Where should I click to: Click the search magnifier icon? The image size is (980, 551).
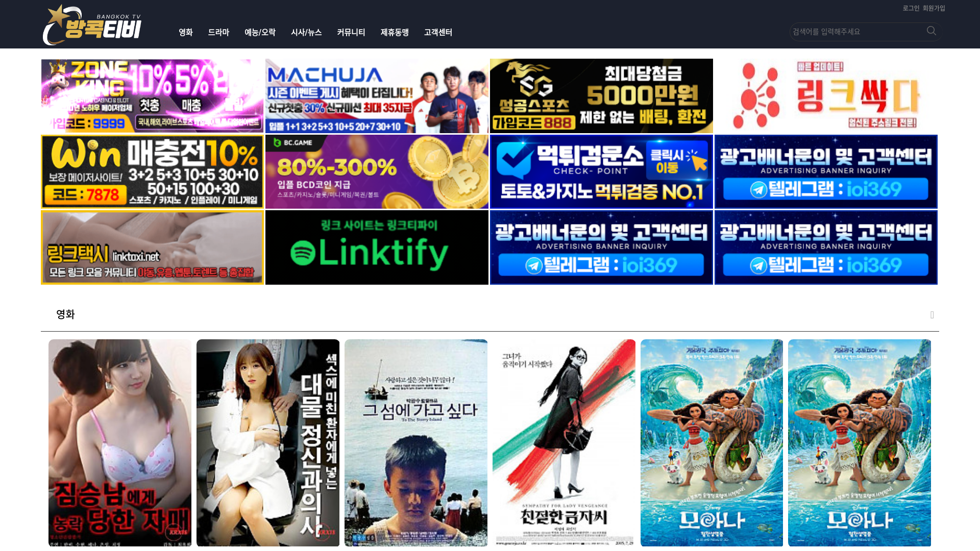point(932,31)
